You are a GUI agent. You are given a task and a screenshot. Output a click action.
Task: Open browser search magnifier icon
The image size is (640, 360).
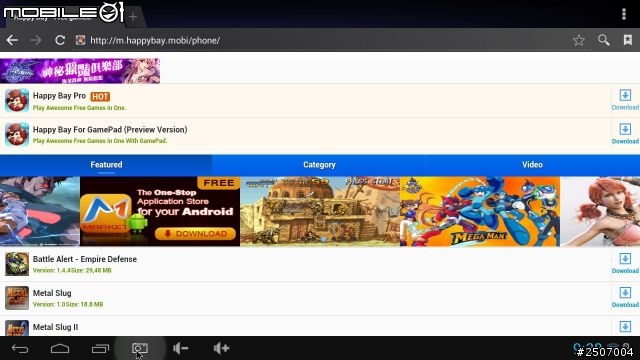tap(604, 40)
